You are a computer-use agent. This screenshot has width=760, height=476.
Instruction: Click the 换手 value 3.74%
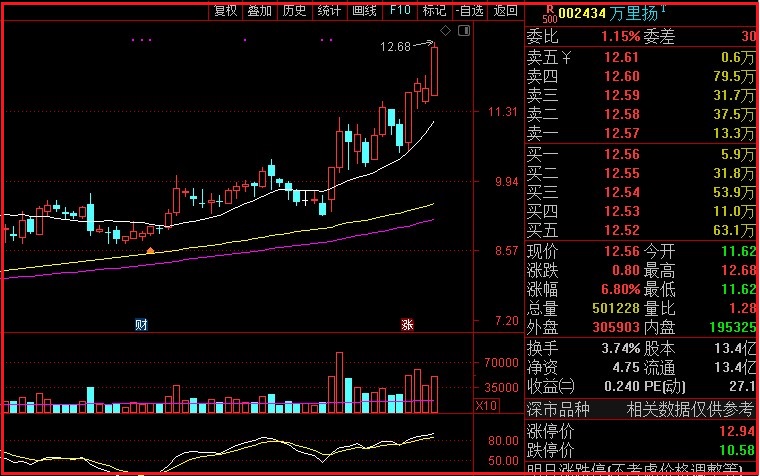pyautogui.click(x=620, y=348)
